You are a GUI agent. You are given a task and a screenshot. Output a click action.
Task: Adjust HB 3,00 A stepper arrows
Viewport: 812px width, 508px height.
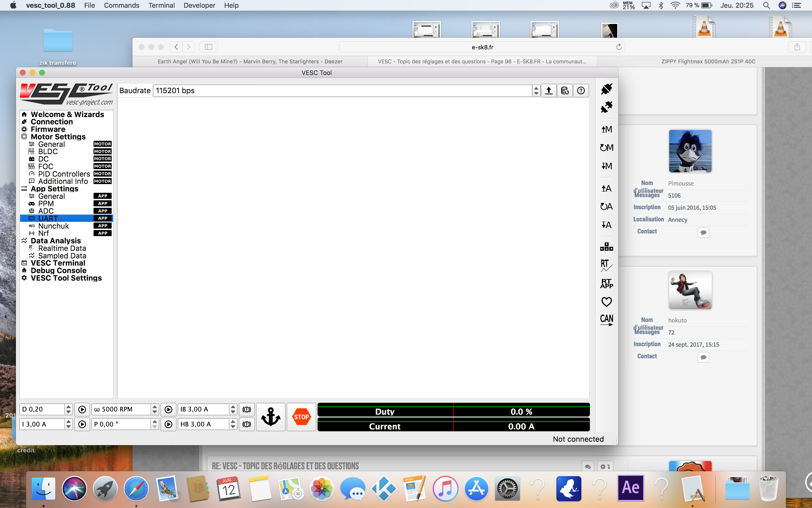[x=233, y=424]
